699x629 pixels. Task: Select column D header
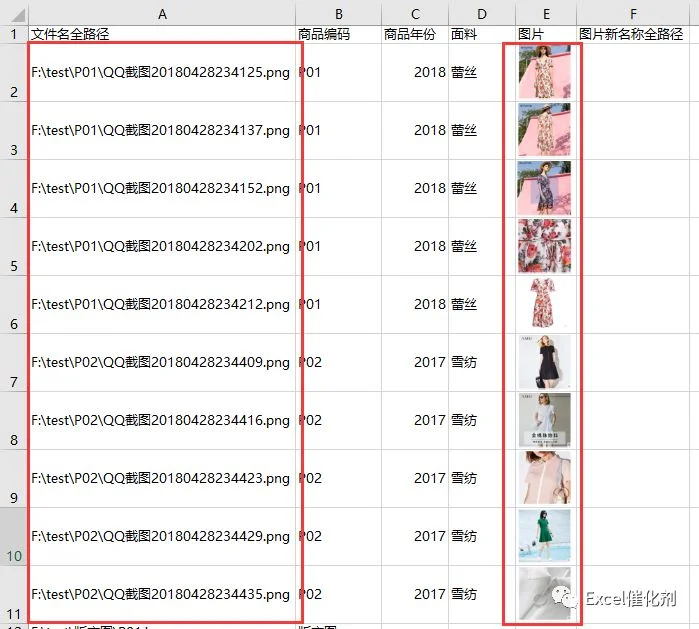tap(482, 14)
